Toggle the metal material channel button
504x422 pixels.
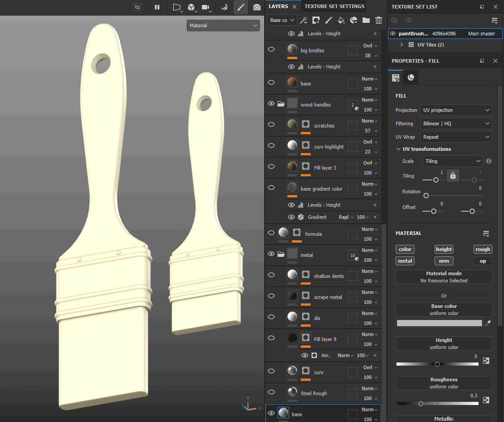pyautogui.click(x=405, y=261)
